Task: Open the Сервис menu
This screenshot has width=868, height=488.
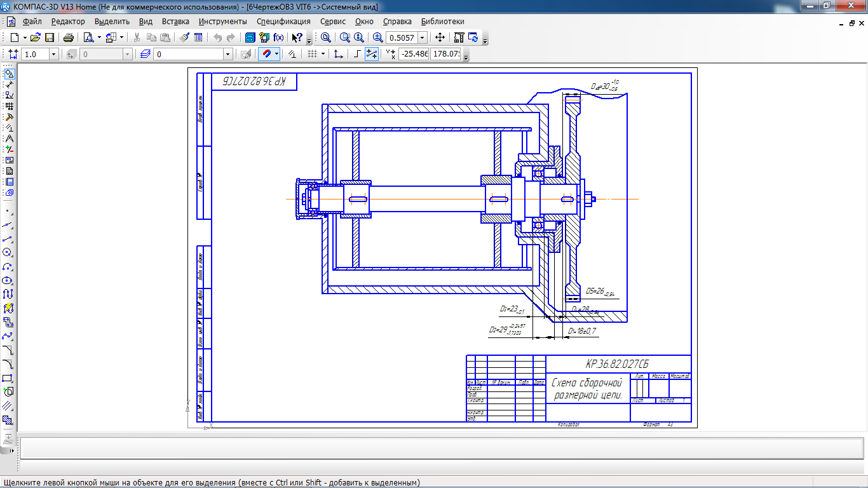Action: (x=333, y=21)
